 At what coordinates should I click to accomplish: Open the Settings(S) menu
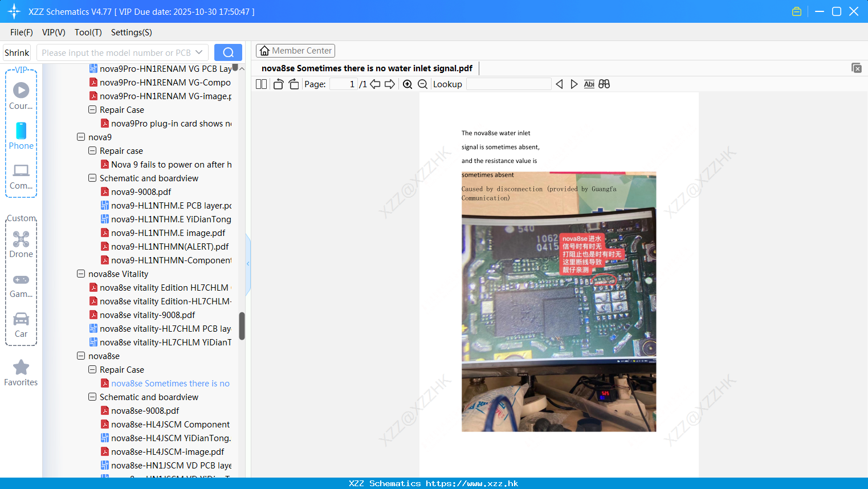[132, 32]
